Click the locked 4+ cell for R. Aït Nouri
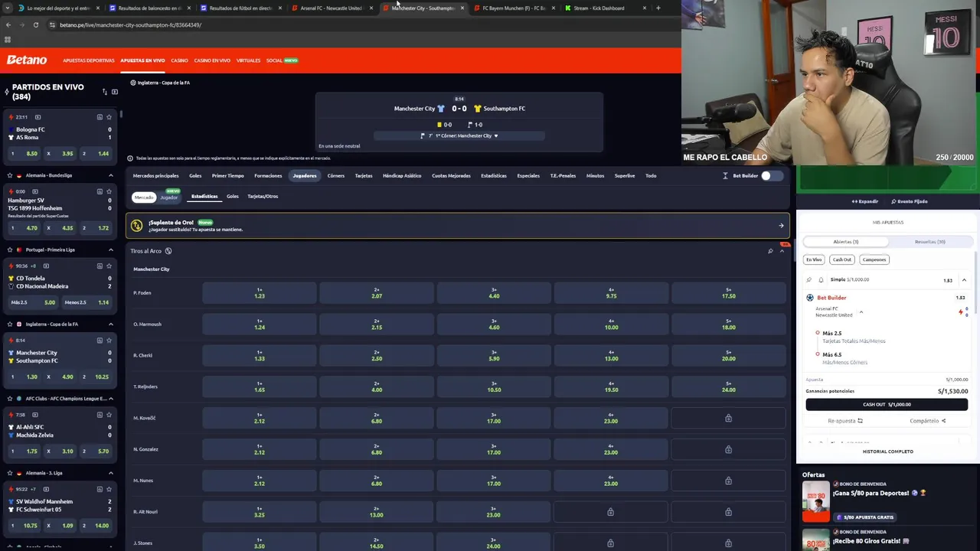This screenshot has width=980, height=551. [x=610, y=512]
